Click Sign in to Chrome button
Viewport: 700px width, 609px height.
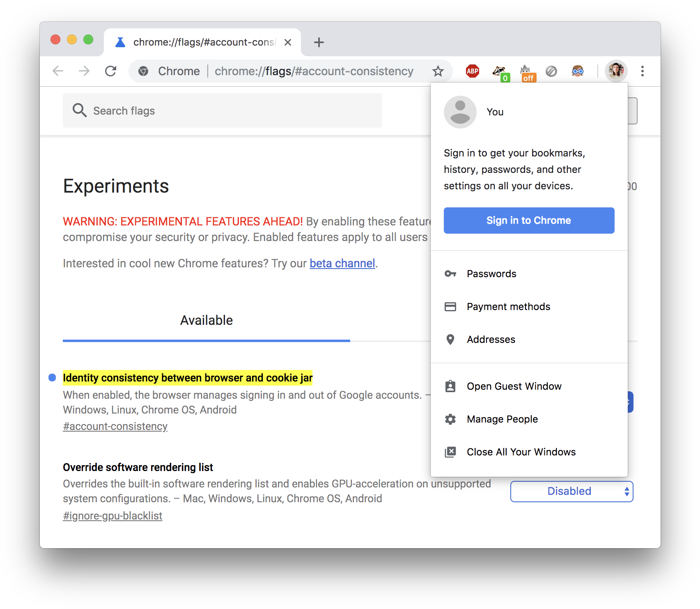click(x=529, y=221)
